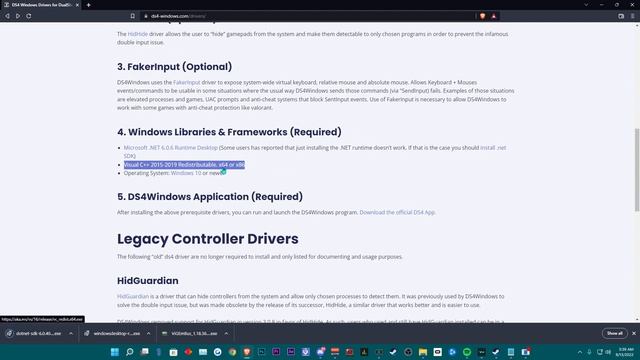Screen dimensions: 640x360
Task: Open the downloaded dotnet-sdk exe file
Action: click(x=34, y=333)
